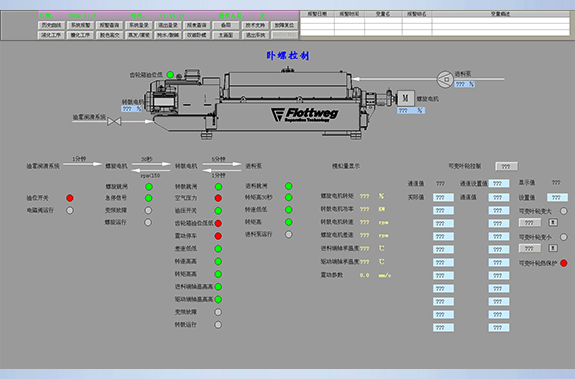Screen dimensions: 575x379
Task: Click the 退出登录 button
Action: point(168,25)
